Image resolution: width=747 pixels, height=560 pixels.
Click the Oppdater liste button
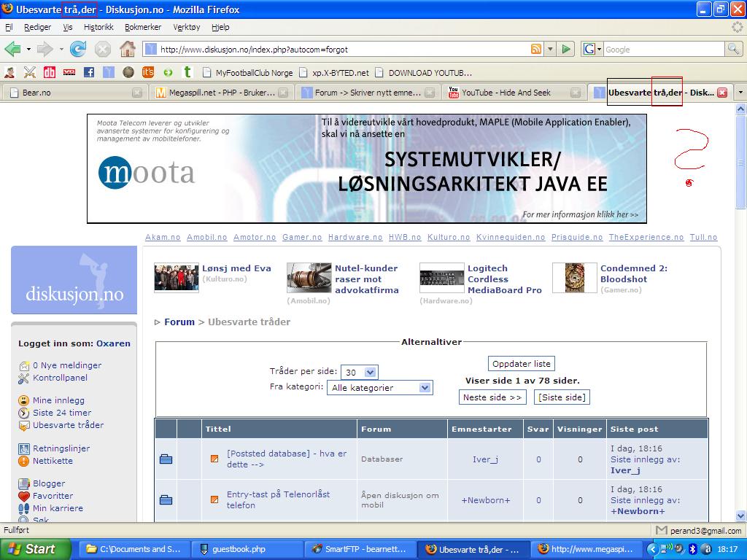point(521,364)
